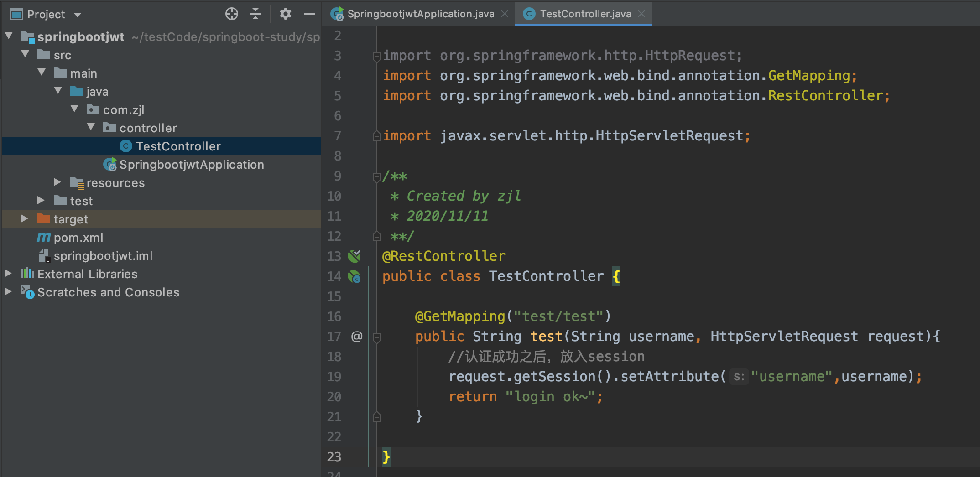Open the Project view dropdown
Viewport: 980px width, 477px height.
78,15
